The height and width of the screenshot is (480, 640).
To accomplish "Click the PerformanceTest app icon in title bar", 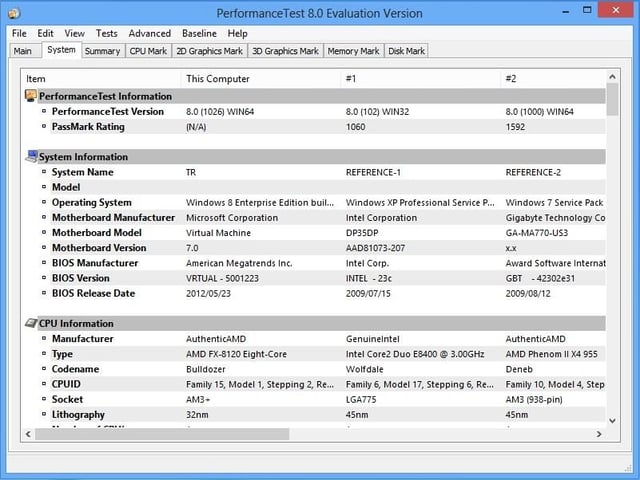I will click(14, 13).
